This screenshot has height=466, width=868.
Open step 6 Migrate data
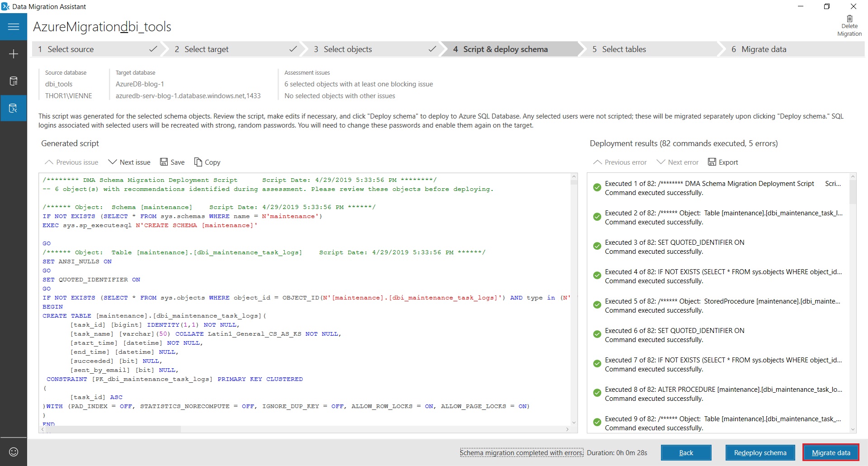793,49
